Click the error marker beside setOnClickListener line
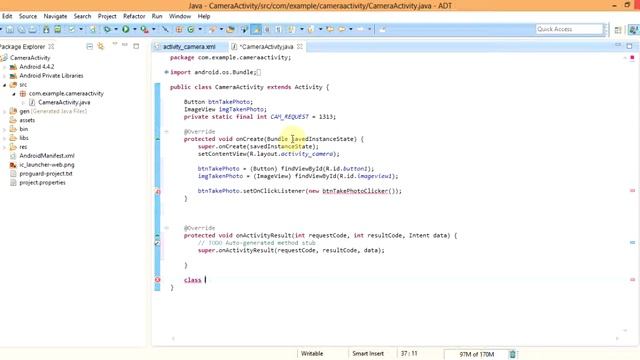This screenshot has height=360, width=640. coord(158,191)
